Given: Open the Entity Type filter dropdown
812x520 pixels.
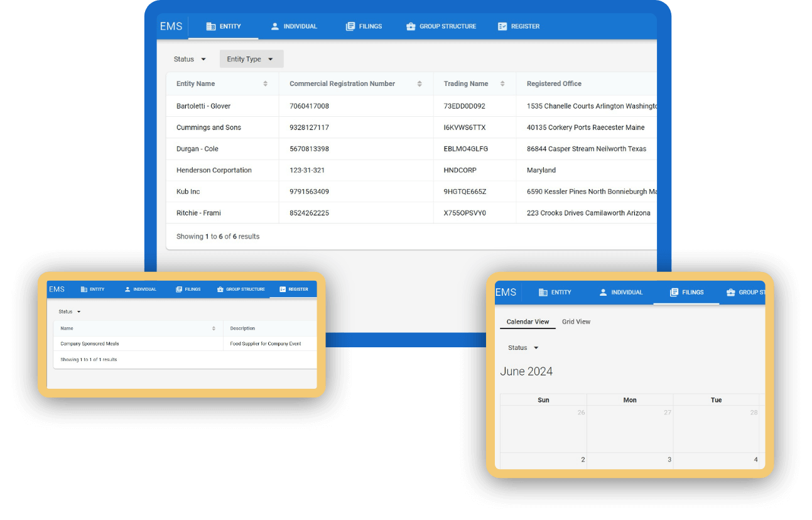Looking at the screenshot, I should tap(251, 59).
